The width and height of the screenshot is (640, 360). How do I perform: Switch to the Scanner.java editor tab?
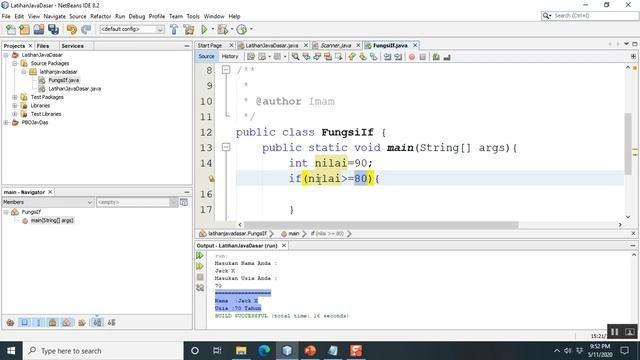pyautogui.click(x=336, y=45)
